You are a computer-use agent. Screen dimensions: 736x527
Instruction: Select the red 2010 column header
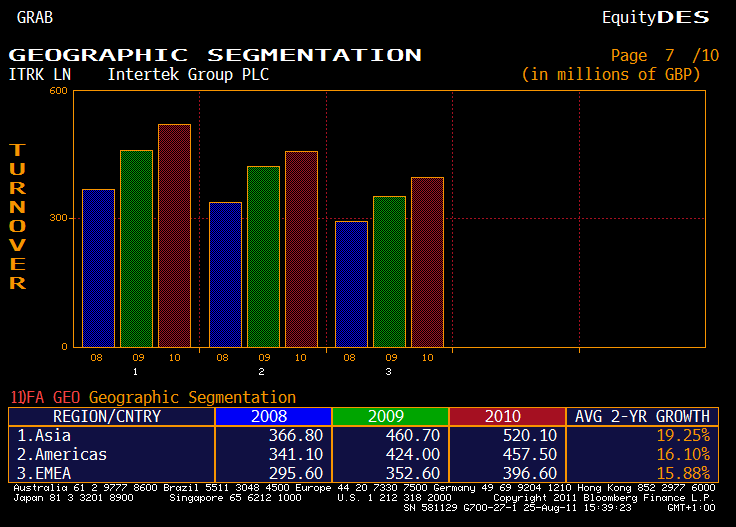507,416
